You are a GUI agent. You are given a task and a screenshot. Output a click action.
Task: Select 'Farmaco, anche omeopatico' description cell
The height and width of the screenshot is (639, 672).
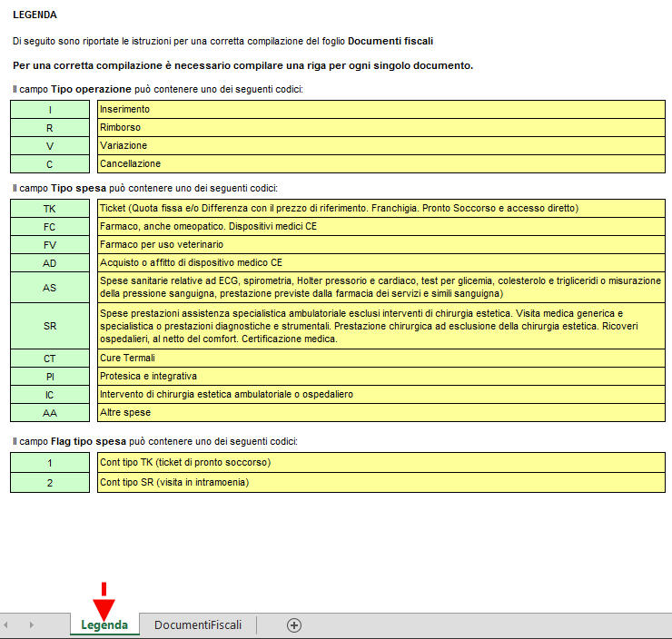(x=381, y=227)
